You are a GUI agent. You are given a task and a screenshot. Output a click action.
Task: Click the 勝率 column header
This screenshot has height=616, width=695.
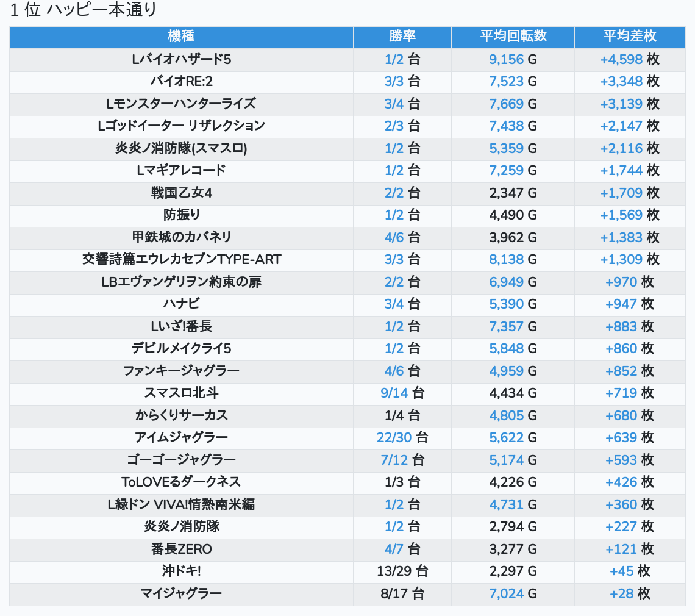402,37
